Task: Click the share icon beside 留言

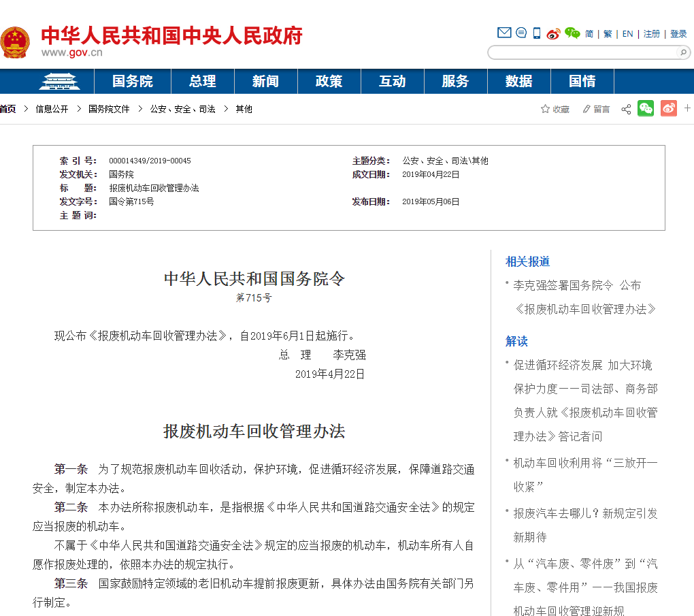Action: pyautogui.click(x=626, y=109)
